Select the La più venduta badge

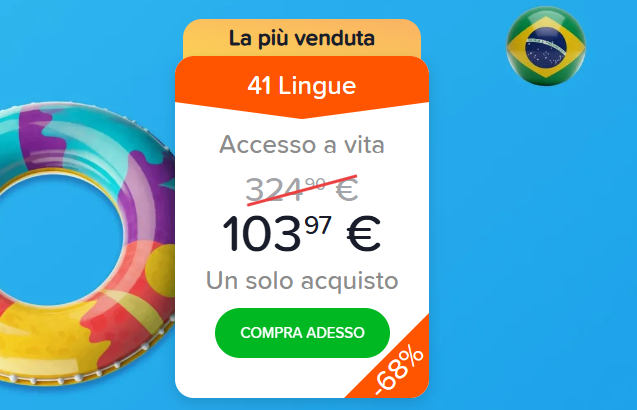[302, 38]
